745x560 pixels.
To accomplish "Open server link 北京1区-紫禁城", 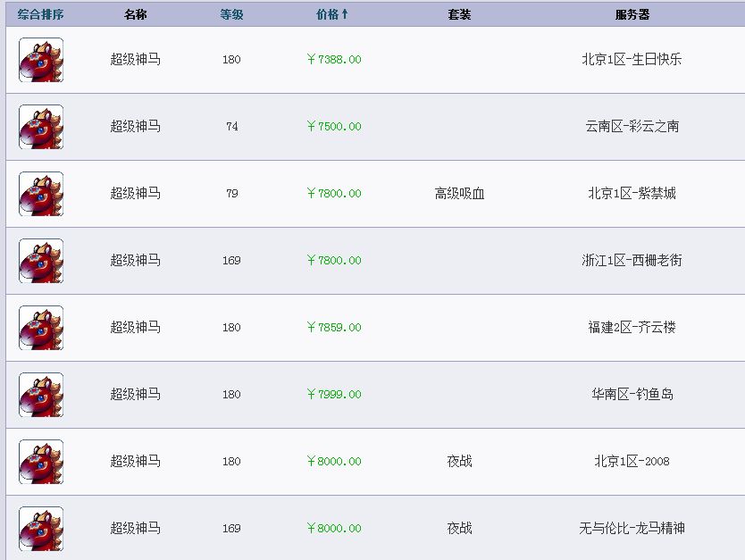I will click(632, 193).
